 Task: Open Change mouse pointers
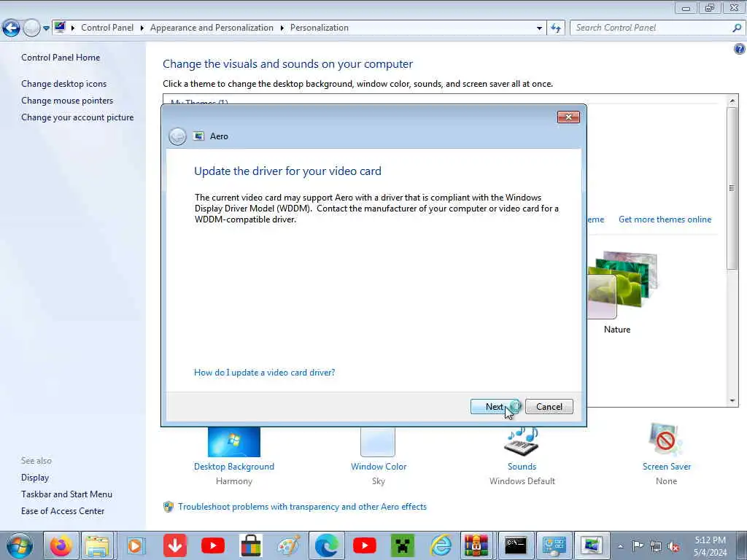tap(67, 101)
